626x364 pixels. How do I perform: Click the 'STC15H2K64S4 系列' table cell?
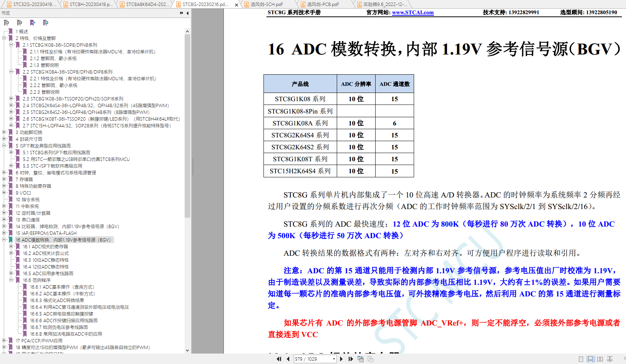pos(300,171)
